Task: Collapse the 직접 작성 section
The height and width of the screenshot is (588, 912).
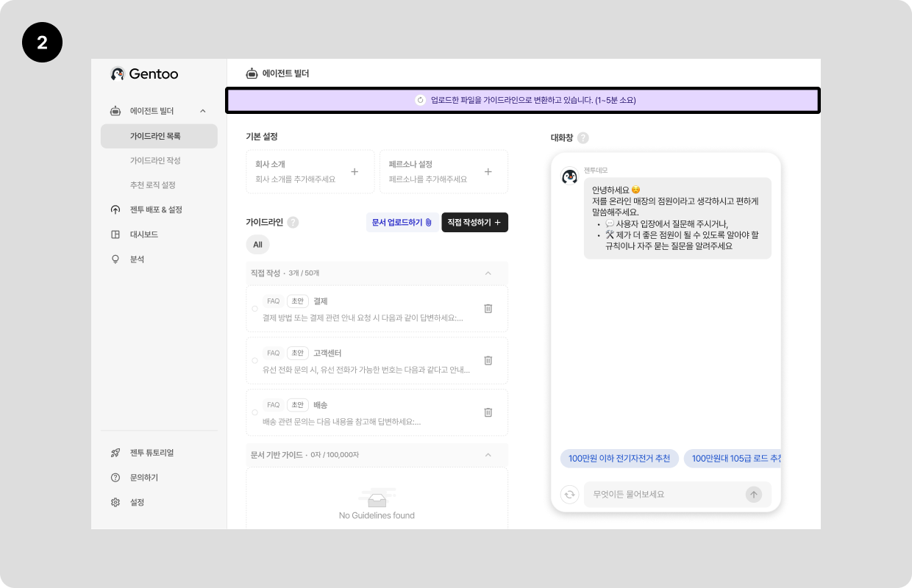Action: click(488, 273)
